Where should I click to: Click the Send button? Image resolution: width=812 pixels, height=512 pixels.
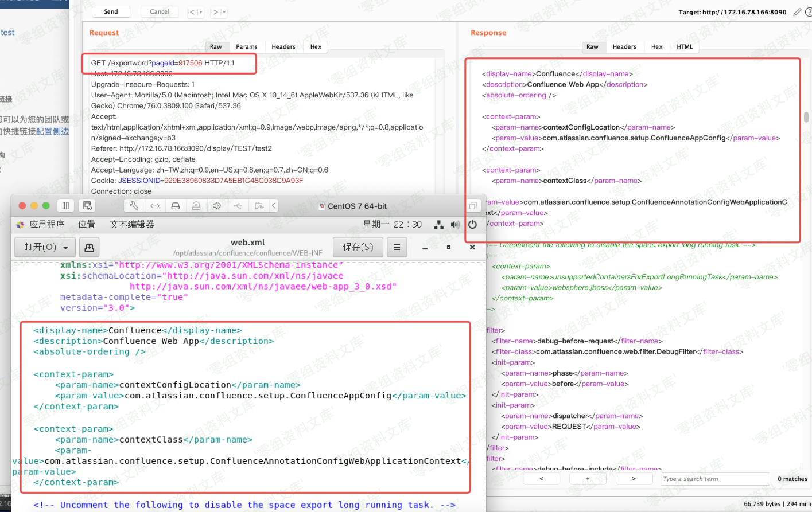point(111,12)
